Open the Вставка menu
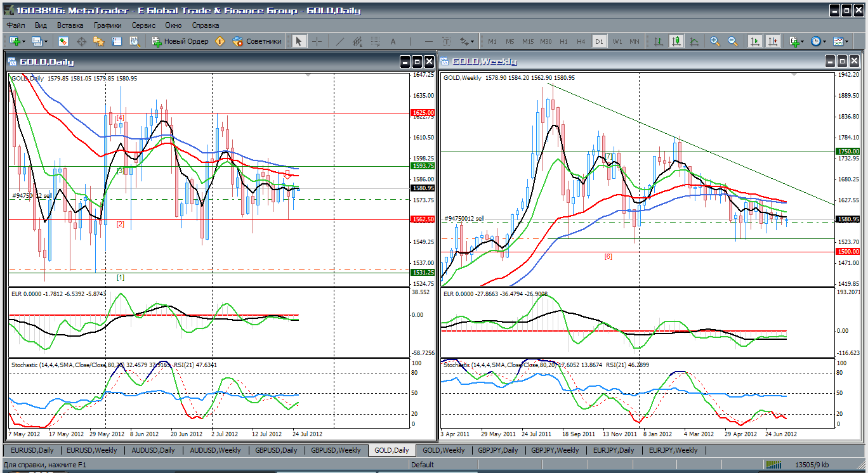Viewport: 868px width, 473px height. pyautogui.click(x=70, y=25)
